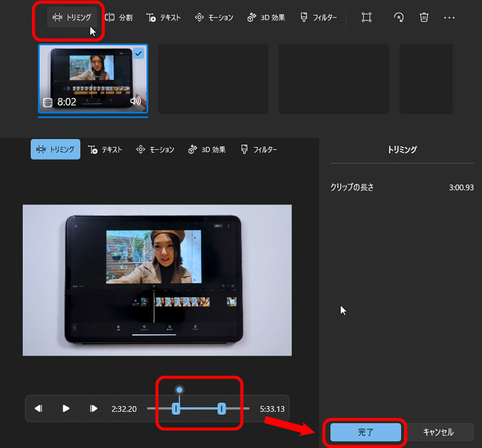Click the volume icon on the clip thumbnail
Viewport: 482px width, 448px height.
136,101
